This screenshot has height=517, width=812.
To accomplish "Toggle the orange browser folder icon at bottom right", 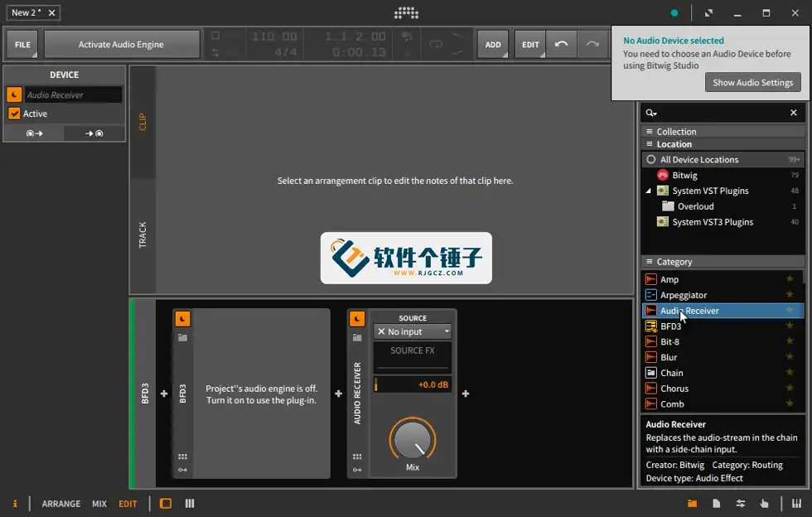I will (x=692, y=504).
